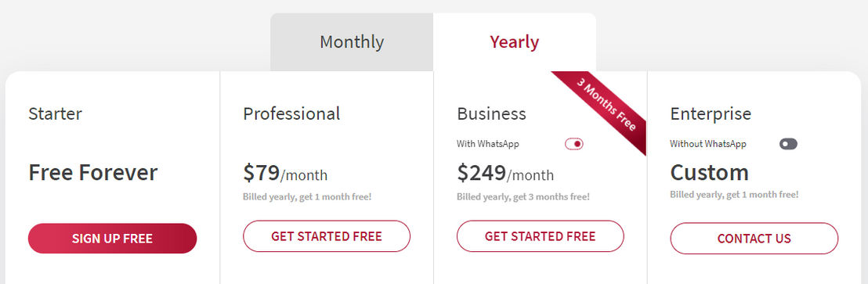Click the Without WhatsApp label
868x284 pixels.
click(708, 144)
